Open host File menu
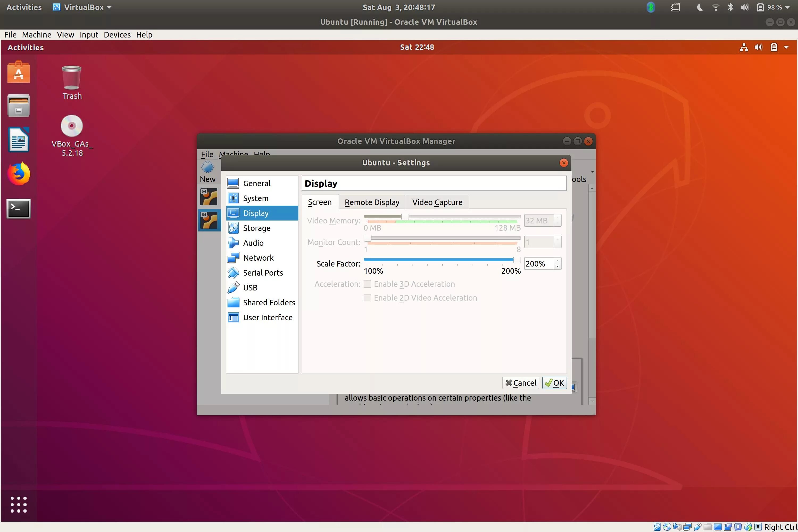This screenshot has height=532, width=798. pyautogui.click(x=10, y=35)
